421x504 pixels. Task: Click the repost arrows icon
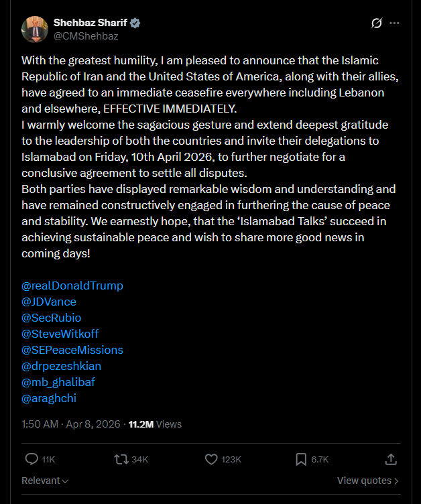(121, 459)
